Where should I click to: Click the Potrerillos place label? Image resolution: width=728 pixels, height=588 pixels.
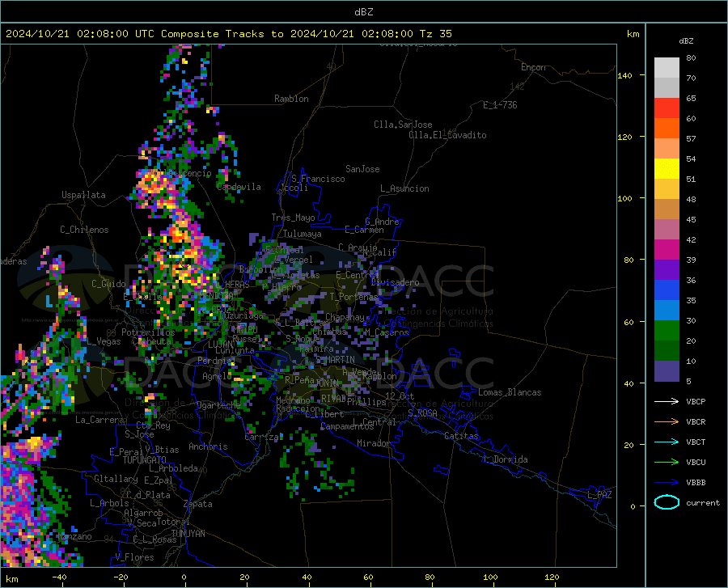tap(148, 332)
